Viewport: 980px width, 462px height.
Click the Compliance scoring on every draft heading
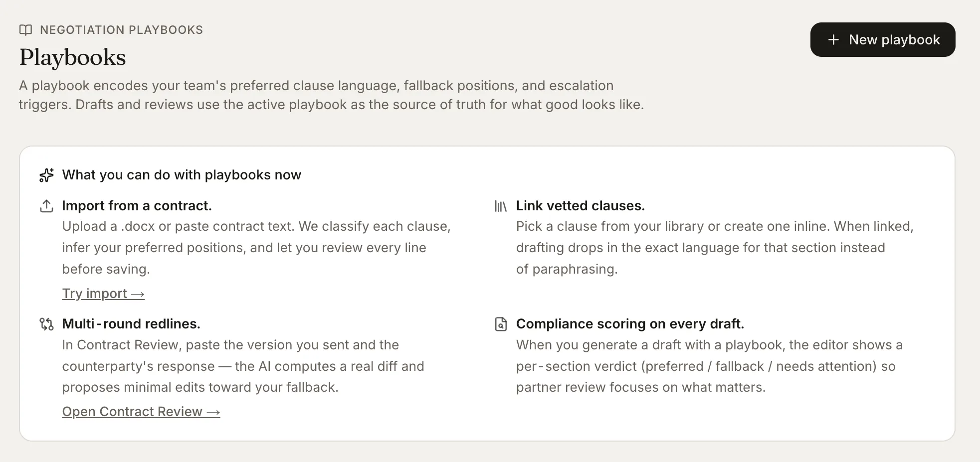(x=630, y=324)
